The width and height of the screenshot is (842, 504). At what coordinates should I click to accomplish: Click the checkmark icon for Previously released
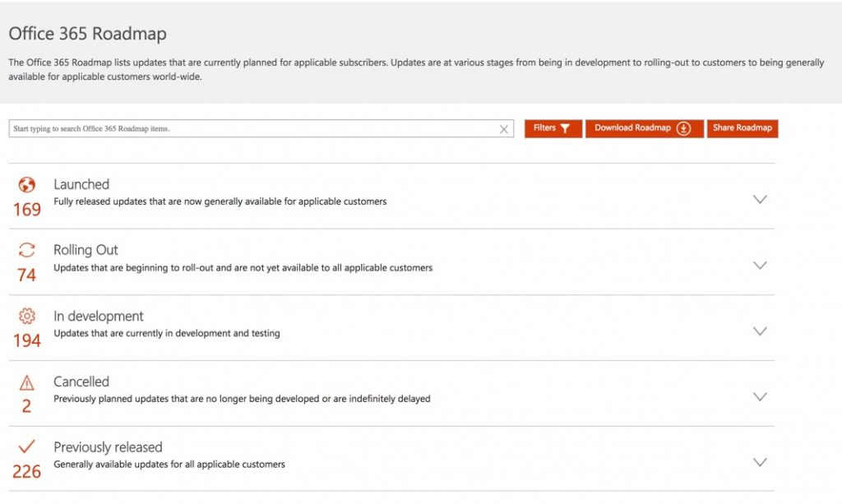click(27, 446)
